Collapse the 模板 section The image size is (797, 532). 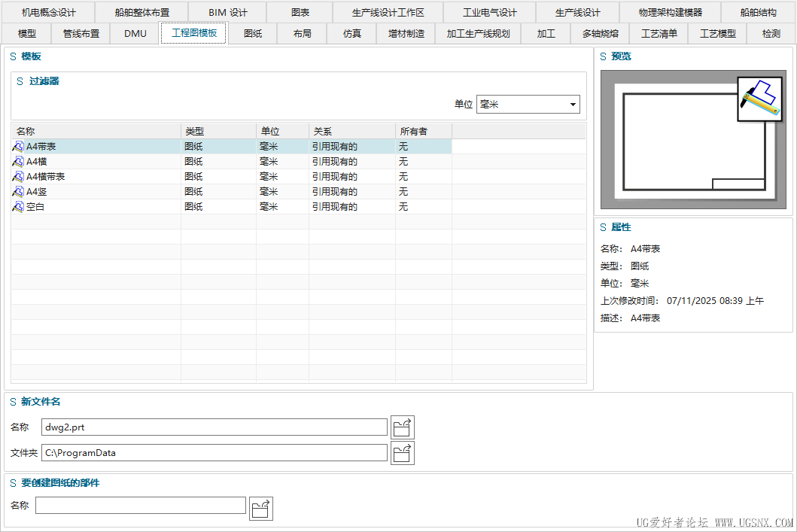tap(14, 56)
